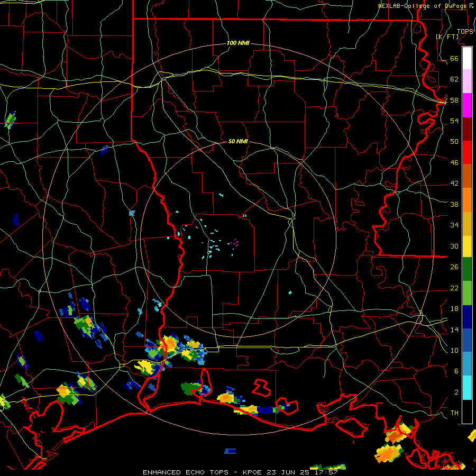Image resolution: width=476 pixels, height=476 pixels.
Task: Click the TH threshold legend label
Action: tap(454, 413)
